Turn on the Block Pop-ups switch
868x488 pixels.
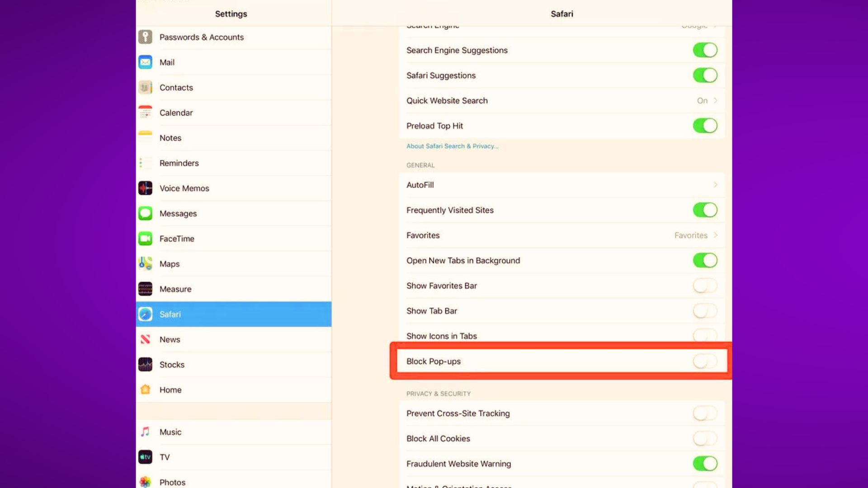pos(705,361)
